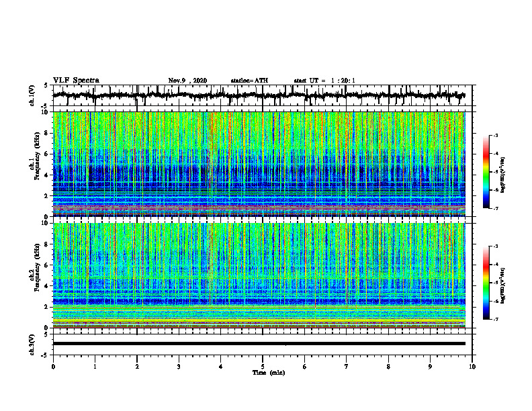Screen dimensions: 532x411
Task: Click time axis tick label "6"
Action: point(305,367)
